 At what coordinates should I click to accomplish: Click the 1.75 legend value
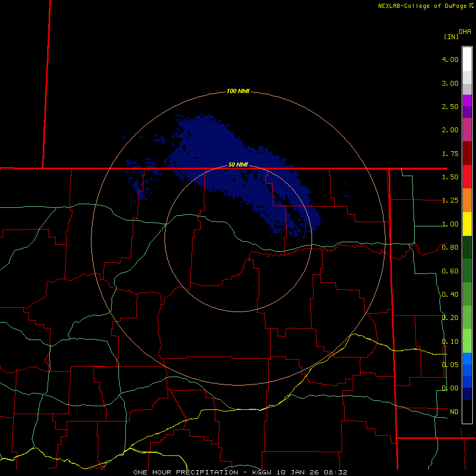point(450,153)
